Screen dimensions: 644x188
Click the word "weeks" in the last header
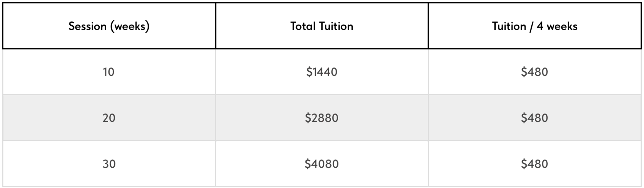click(x=562, y=26)
